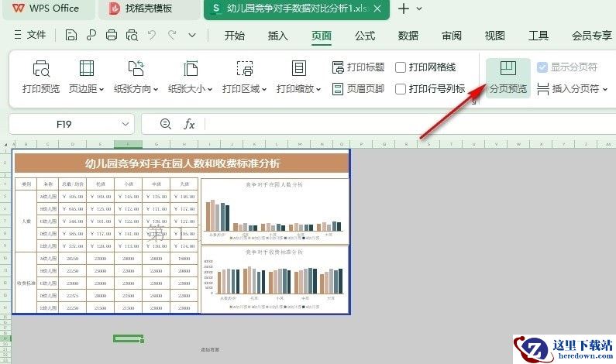This screenshot has width=616, height=364.
Task: Open the 数据 ribbon tab
Action: [x=408, y=36]
